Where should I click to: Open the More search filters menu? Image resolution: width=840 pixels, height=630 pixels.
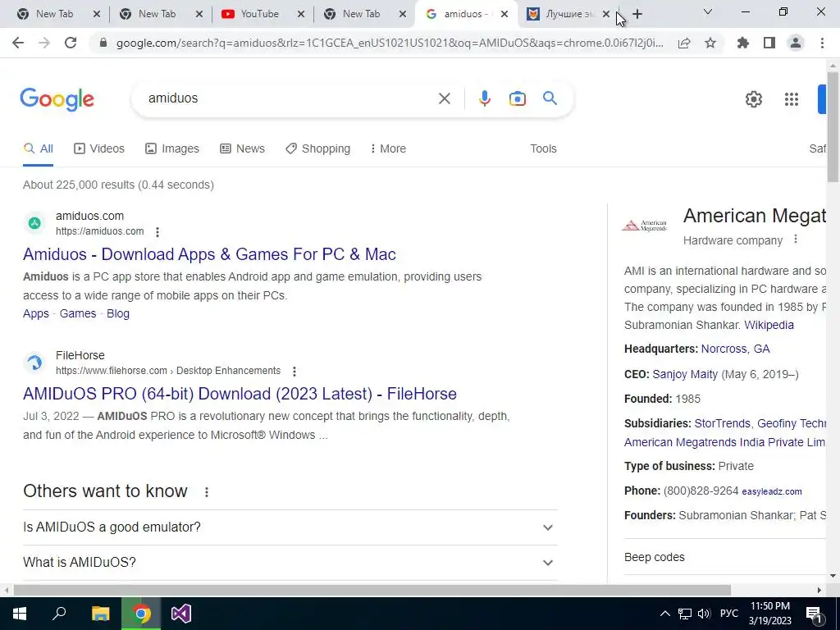[x=388, y=148]
